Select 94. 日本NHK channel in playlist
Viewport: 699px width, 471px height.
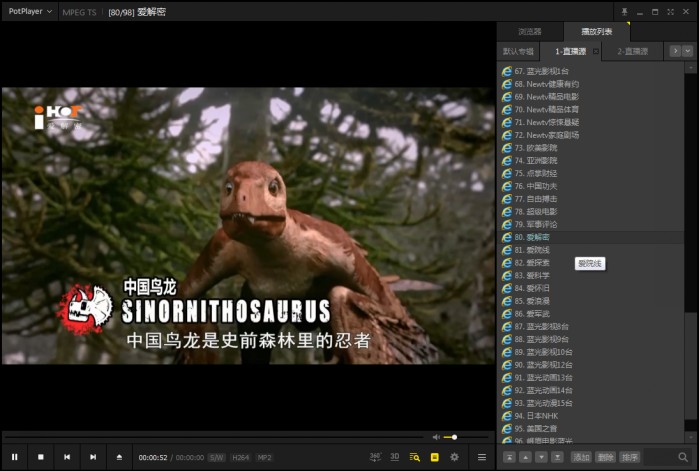535,415
